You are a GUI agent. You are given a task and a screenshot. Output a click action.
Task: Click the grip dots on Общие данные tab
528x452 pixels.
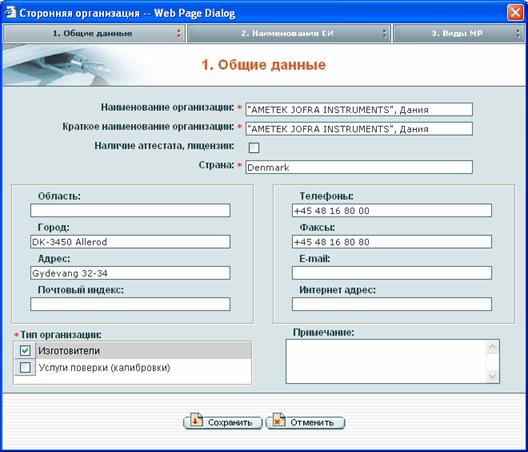point(179,33)
